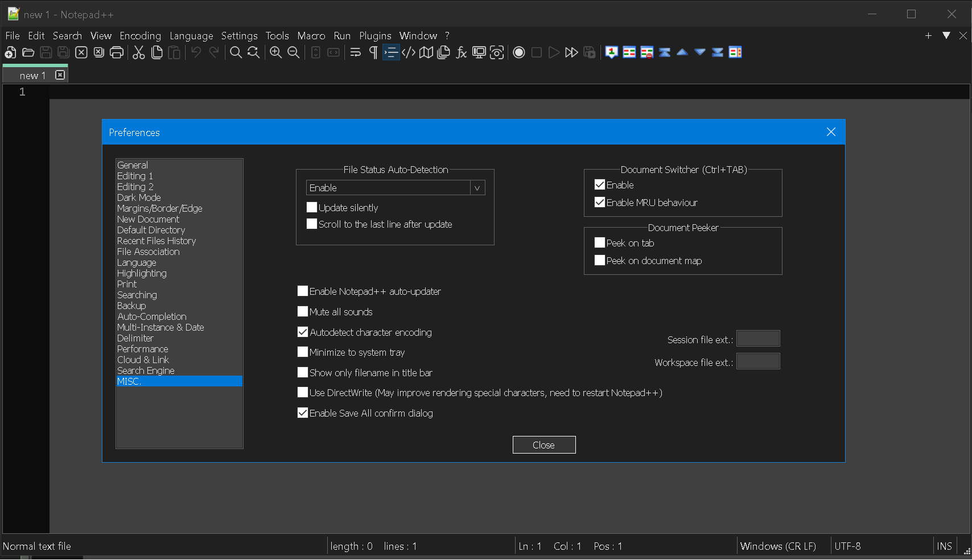972x560 pixels.
Task: Open the Find dialog via magnifier icon
Action: coord(236,52)
